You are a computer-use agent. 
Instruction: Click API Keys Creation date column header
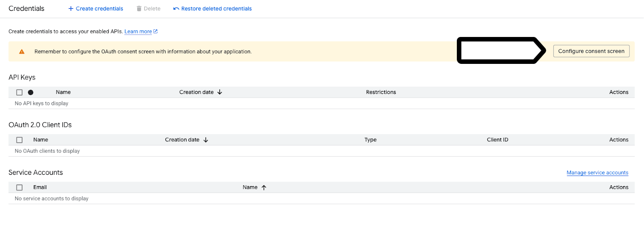[196, 92]
